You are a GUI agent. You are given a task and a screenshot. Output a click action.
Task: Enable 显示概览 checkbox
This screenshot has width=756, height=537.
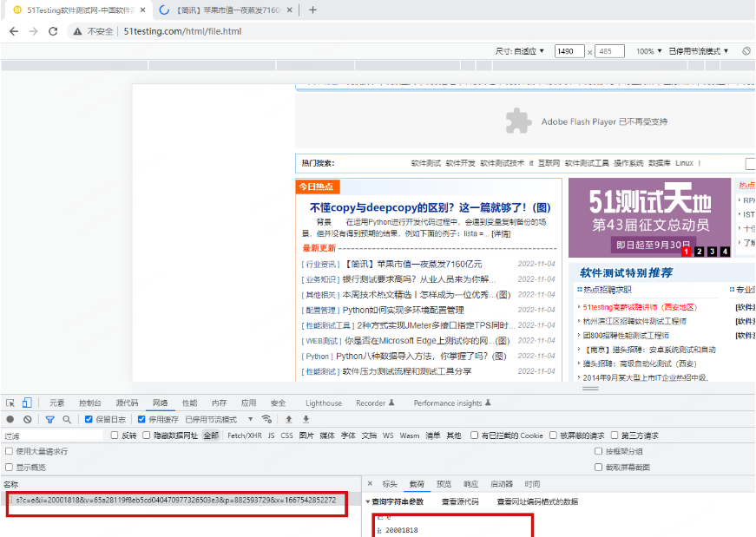[x=10, y=467]
